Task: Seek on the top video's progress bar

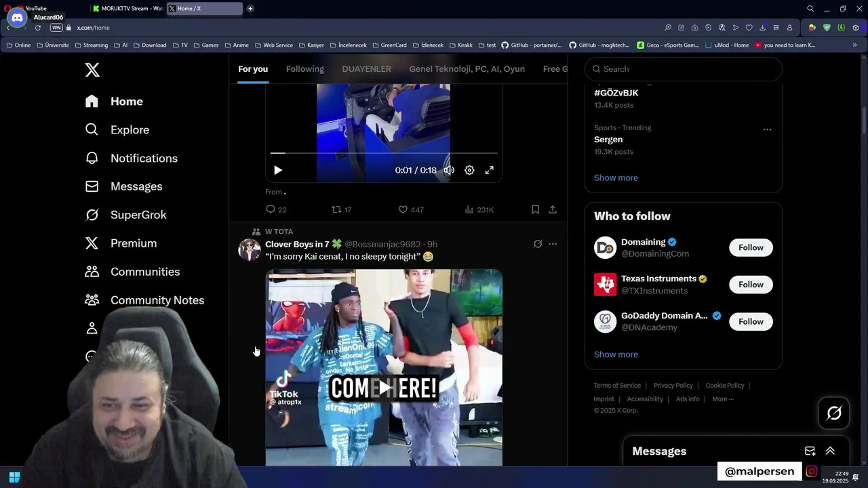Action: [x=384, y=153]
